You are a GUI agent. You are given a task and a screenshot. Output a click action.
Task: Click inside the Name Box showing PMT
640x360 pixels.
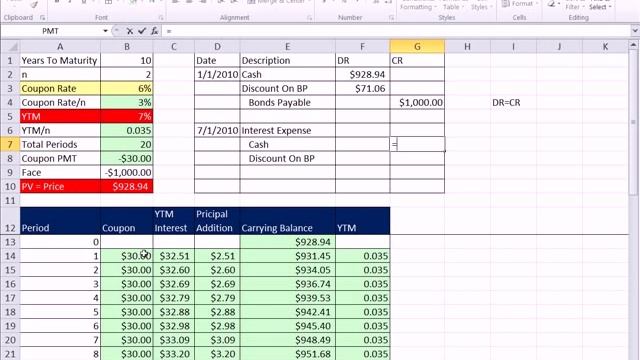51,31
